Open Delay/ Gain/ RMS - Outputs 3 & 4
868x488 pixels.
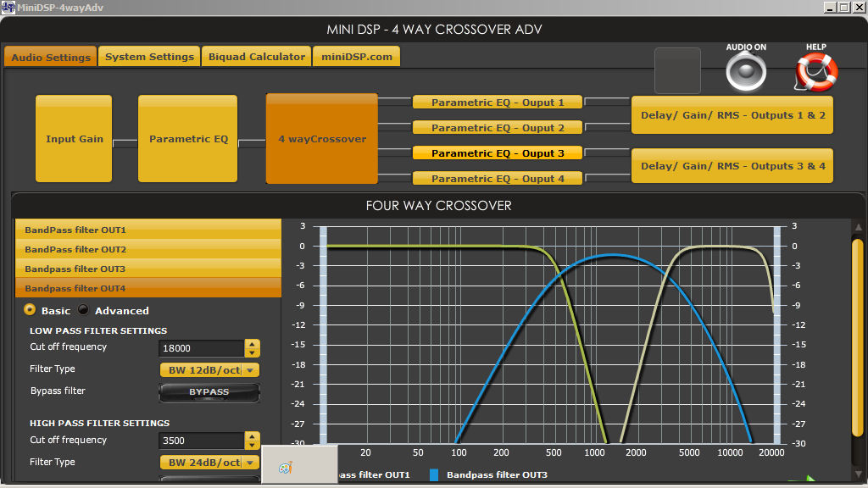click(x=732, y=166)
